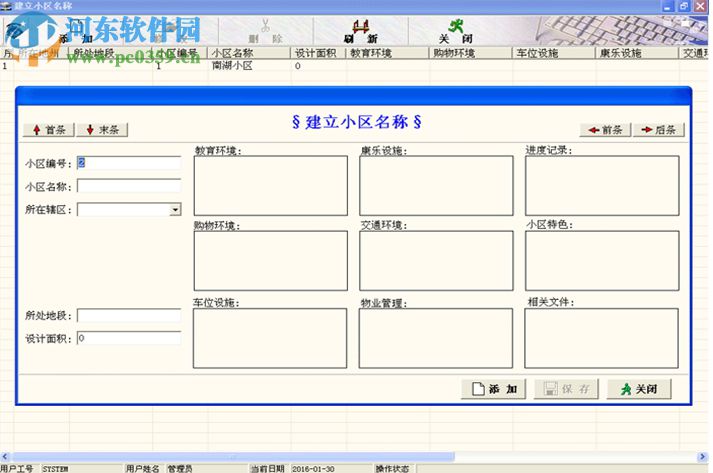Click the 小区特色 text area
Screen dimensions: 713x473
click(x=602, y=261)
